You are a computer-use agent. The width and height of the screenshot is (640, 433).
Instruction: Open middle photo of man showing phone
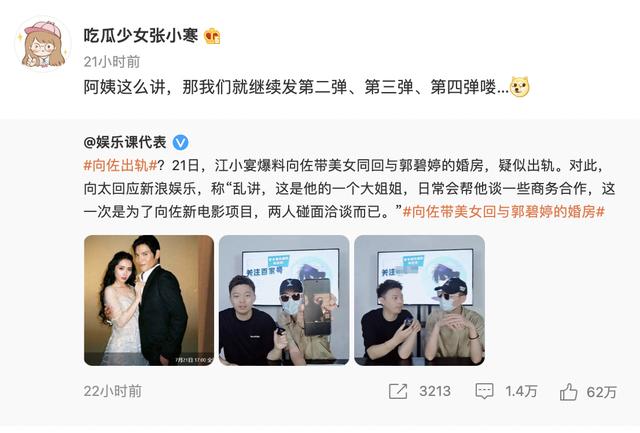284,300
